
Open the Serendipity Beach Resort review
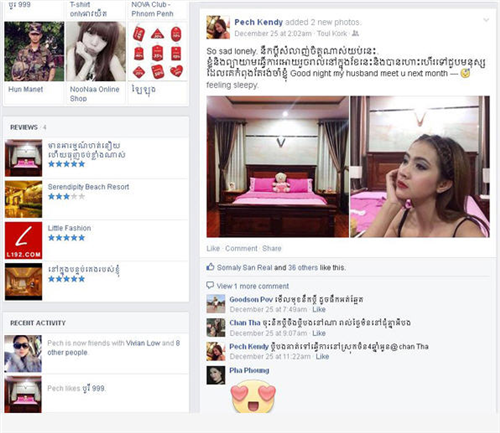coord(88,187)
